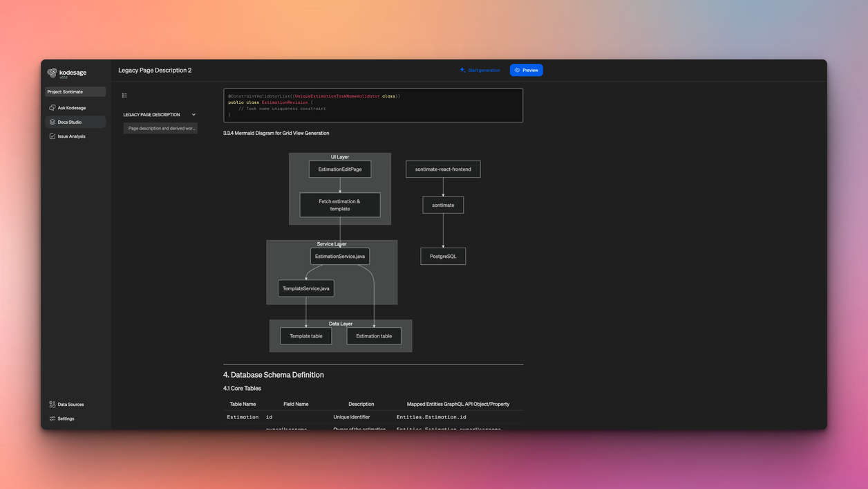
Task: Select the Ask Kodesage chat icon
Action: click(x=52, y=108)
